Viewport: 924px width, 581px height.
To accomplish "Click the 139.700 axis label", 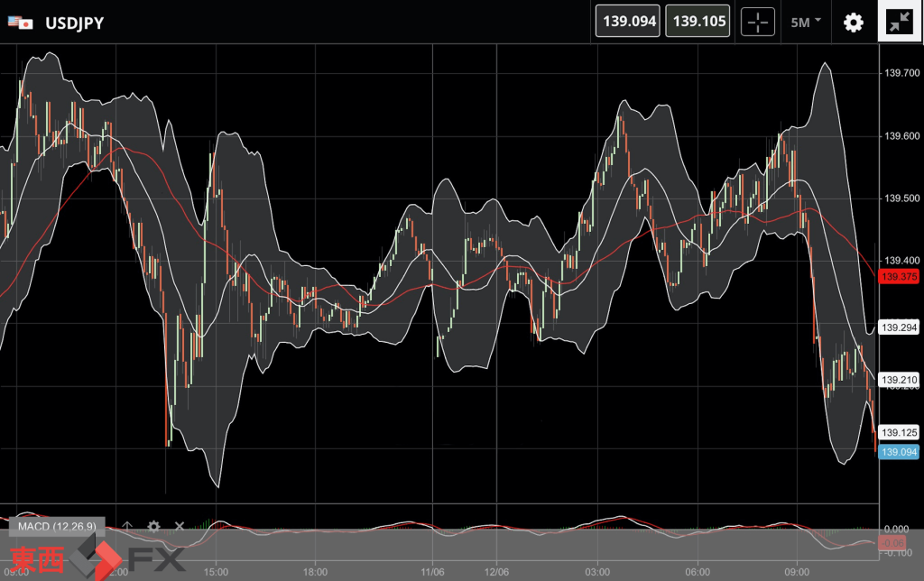I will (x=901, y=73).
